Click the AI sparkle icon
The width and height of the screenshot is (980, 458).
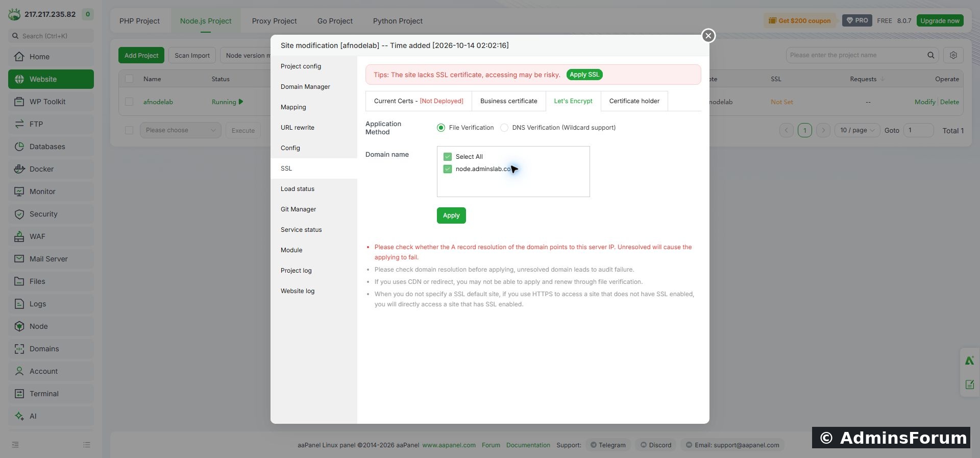point(19,416)
